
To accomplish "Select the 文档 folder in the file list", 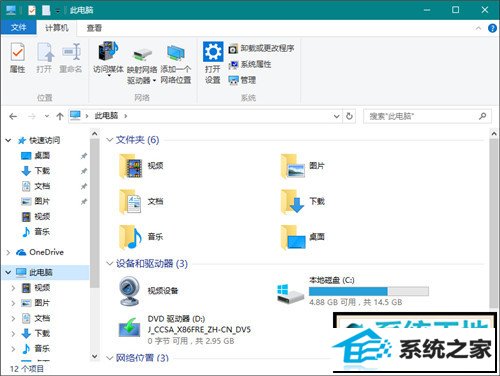I will (x=141, y=201).
